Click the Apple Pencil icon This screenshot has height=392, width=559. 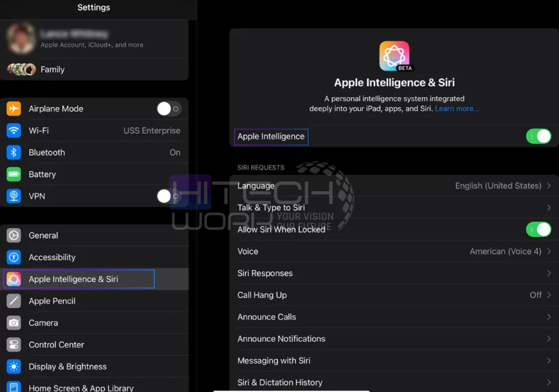14,301
